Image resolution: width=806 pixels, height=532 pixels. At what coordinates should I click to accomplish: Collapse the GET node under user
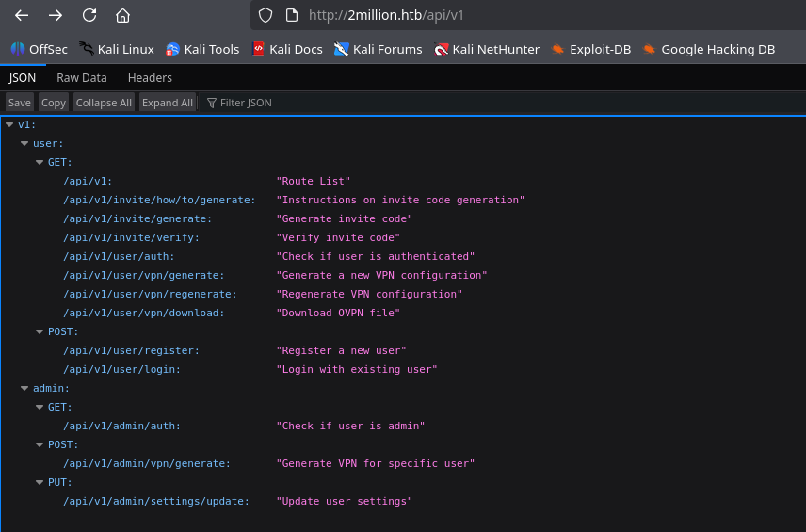[x=39, y=162]
